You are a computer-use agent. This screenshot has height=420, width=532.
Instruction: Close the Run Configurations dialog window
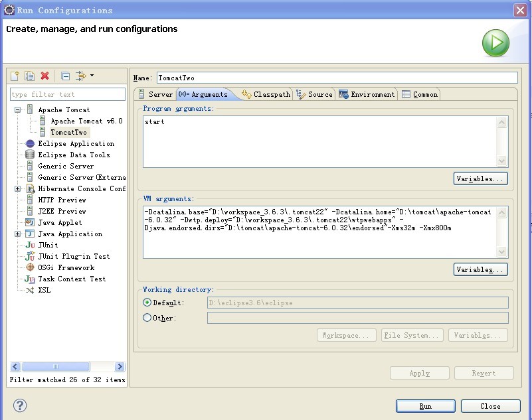tap(521, 10)
